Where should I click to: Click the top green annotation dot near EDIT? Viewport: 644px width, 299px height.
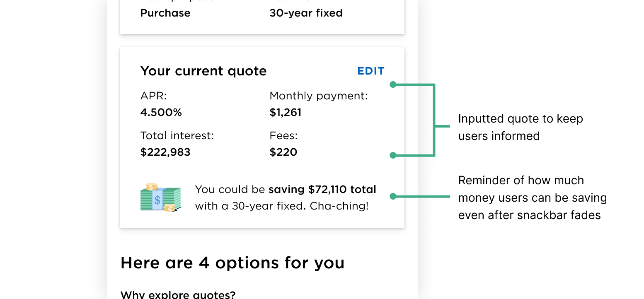tap(393, 84)
